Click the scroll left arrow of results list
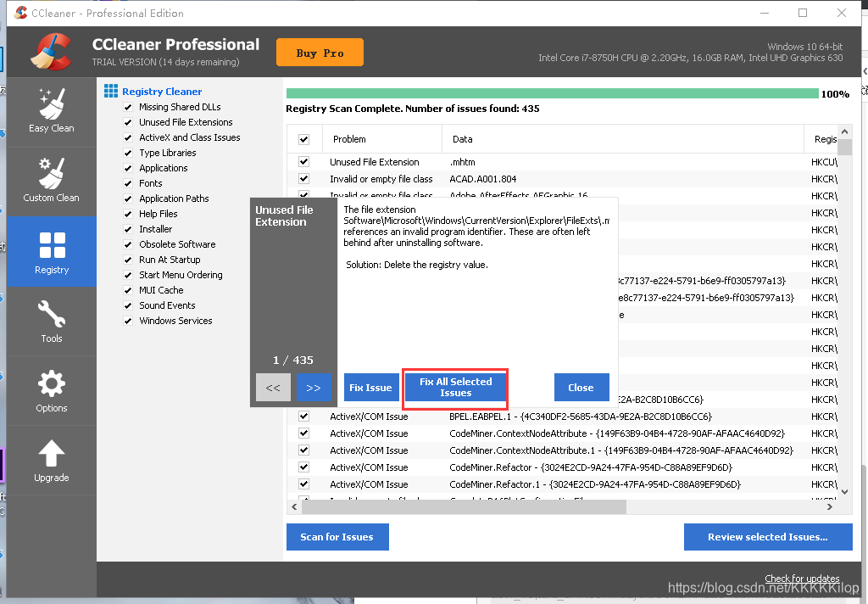This screenshot has height=604, width=868. pyautogui.click(x=294, y=506)
